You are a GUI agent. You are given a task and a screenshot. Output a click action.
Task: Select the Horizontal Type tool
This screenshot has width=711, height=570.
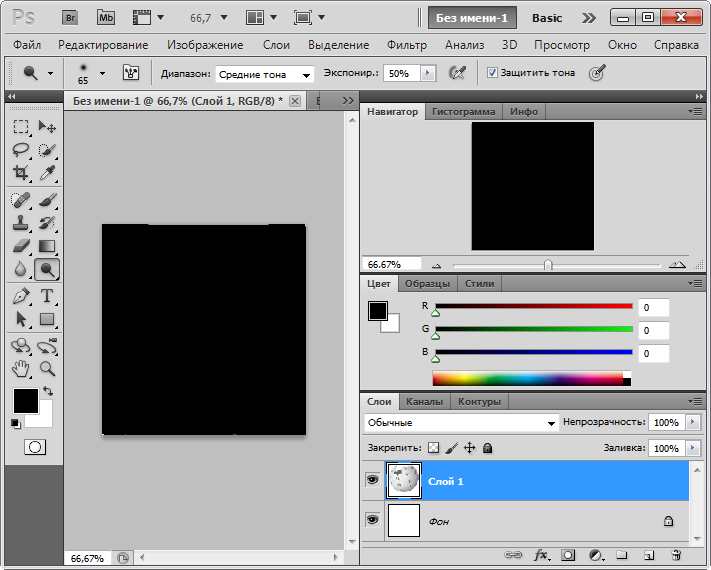(47, 296)
